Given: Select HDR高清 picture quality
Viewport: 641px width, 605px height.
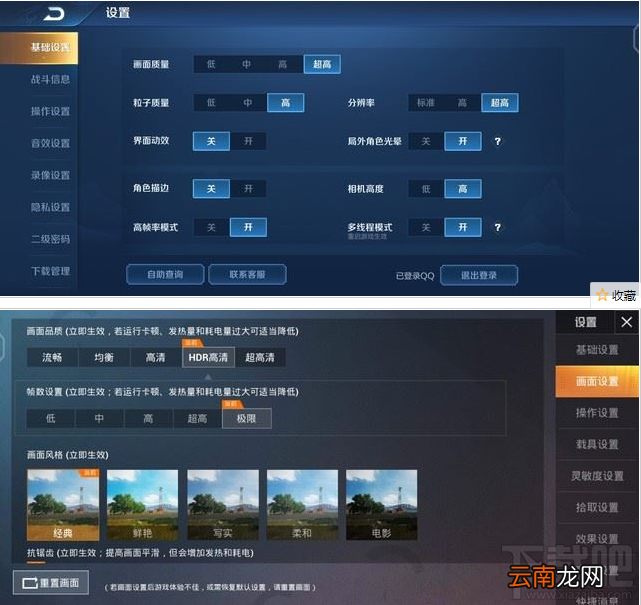Looking at the screenshot, I should (208, 358).
